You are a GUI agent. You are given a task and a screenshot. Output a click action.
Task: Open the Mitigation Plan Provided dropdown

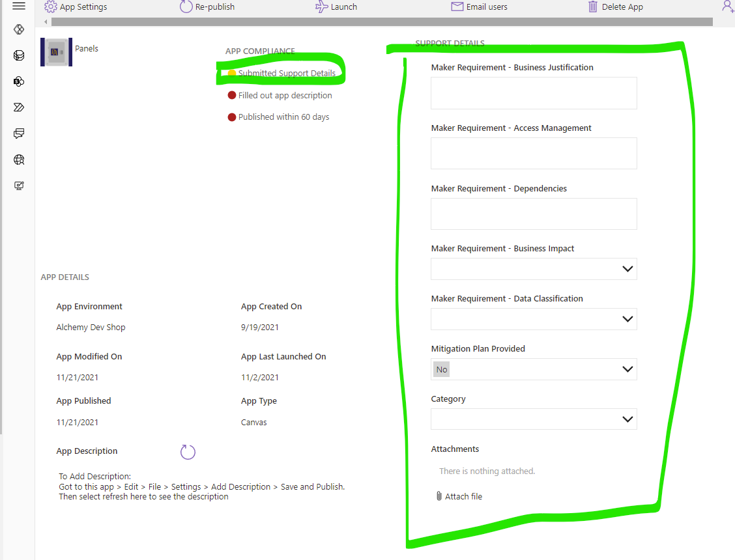point(627,369)
